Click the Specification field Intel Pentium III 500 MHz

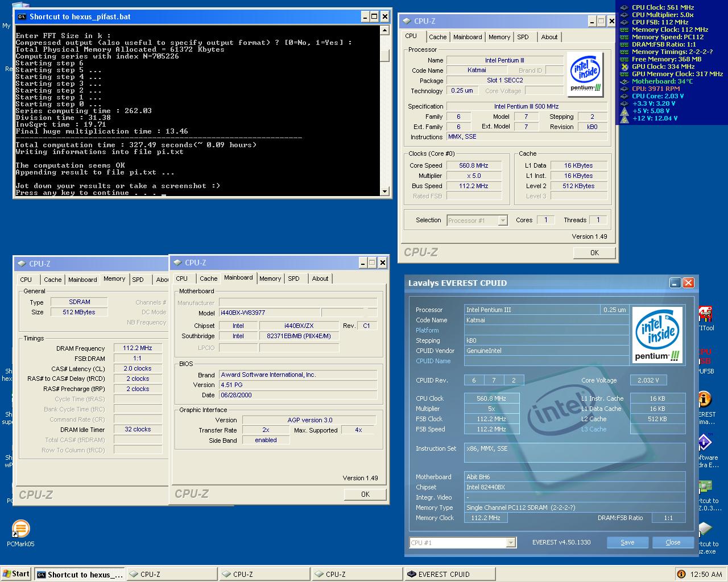(527, 106)
